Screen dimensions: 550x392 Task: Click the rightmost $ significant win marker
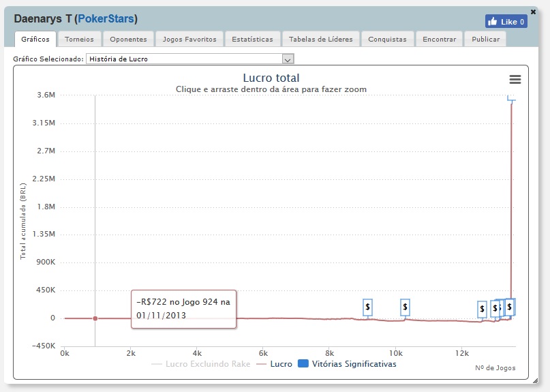coord(510,307)
